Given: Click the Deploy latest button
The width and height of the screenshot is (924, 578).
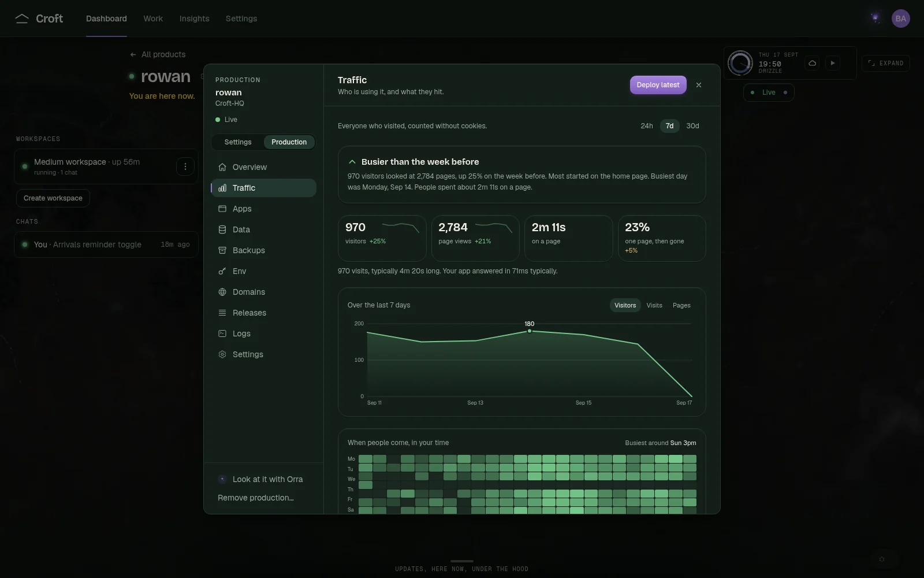Looking at the screenshot, I should point(658,85).
